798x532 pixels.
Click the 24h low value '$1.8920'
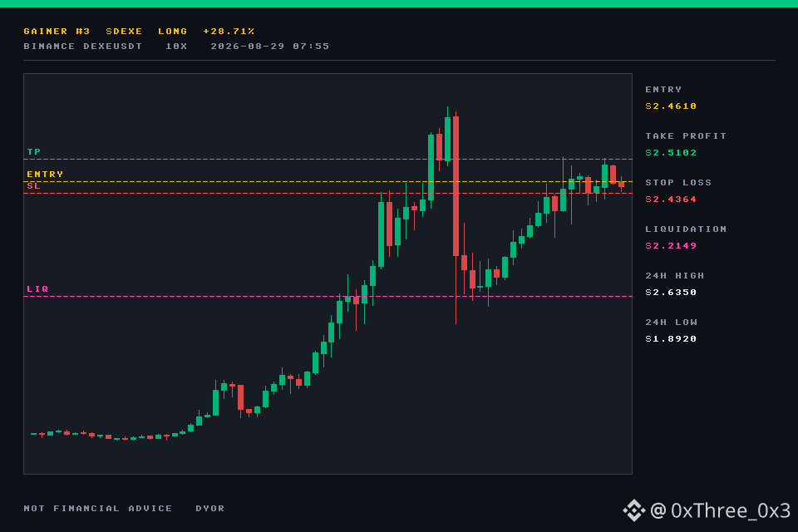click(671, 339)
